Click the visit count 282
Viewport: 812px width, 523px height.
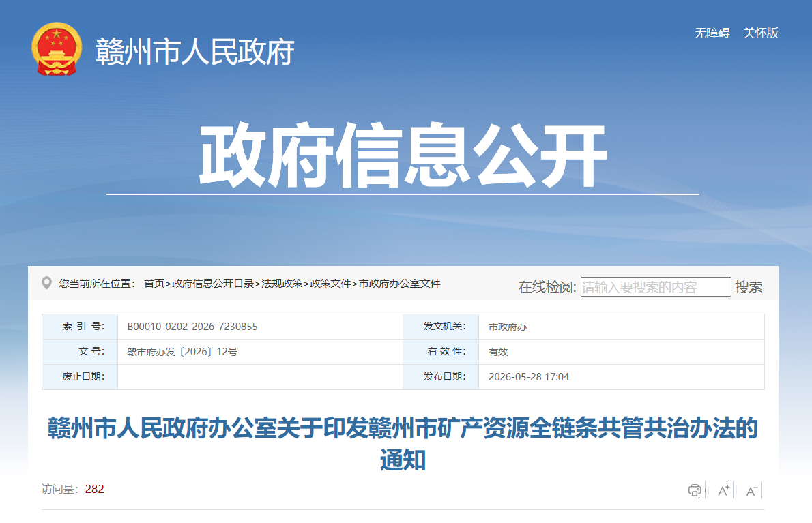point(95,490)
